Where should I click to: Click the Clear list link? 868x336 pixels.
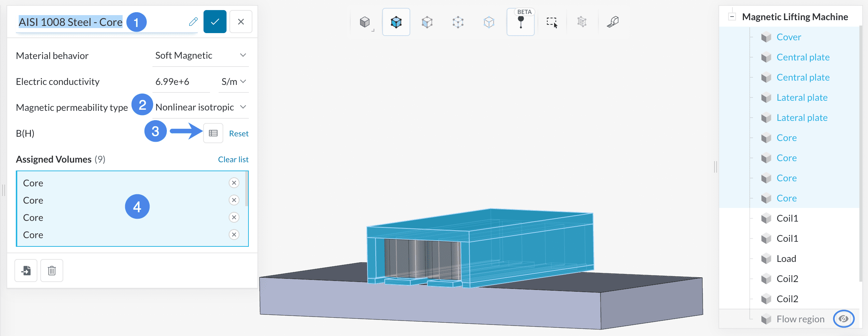233,159
